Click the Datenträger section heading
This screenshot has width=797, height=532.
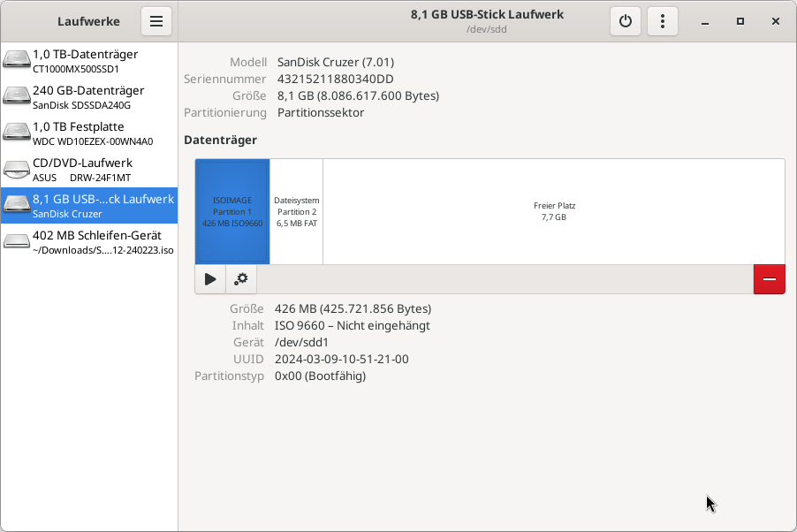(x=221, y=140)
